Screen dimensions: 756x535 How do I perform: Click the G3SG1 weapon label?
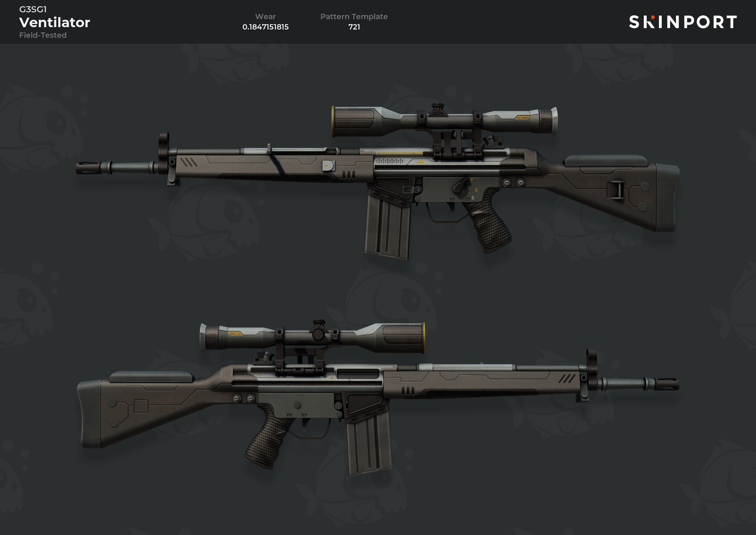click(x=33, y=9)
